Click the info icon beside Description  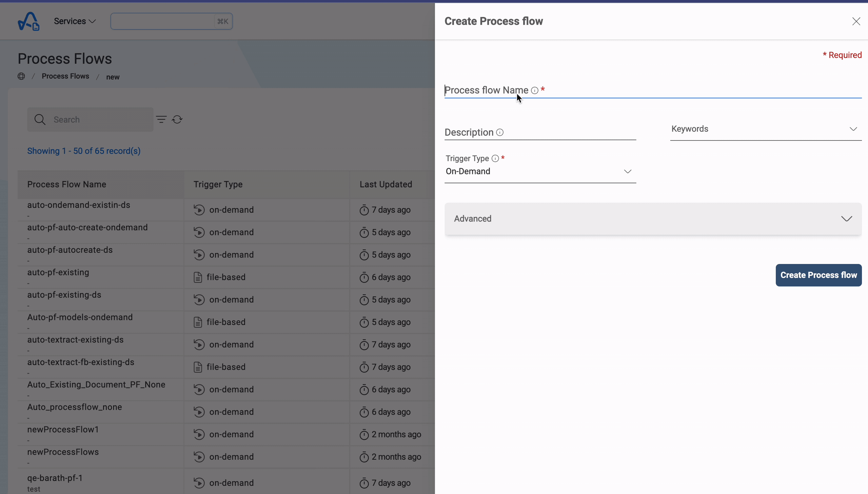tap(500, 132)
